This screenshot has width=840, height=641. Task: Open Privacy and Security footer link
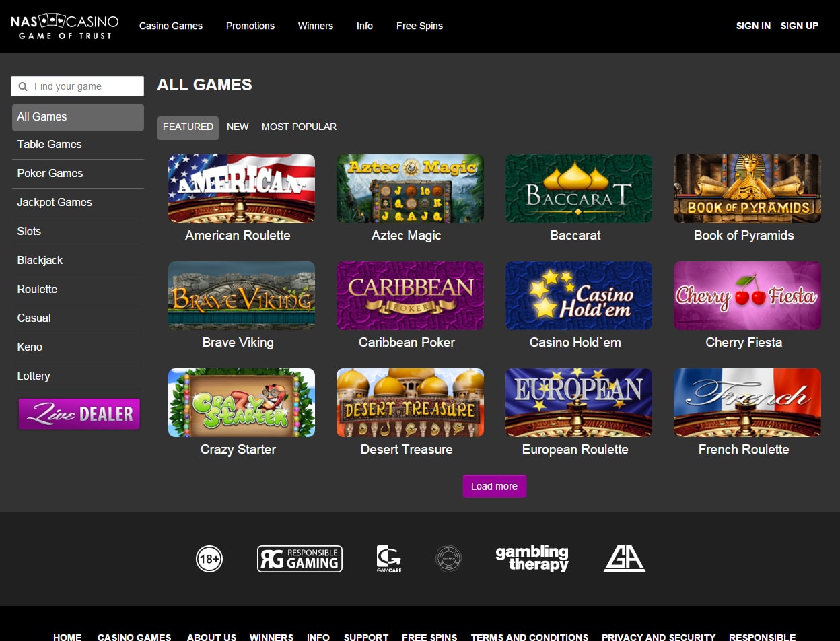click(658, 637)
